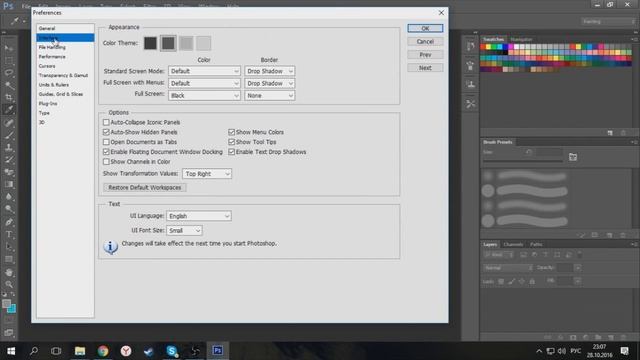640x360 pixels.
Task: Select the first brush preset stroke thumbnail
Action: 532,176
